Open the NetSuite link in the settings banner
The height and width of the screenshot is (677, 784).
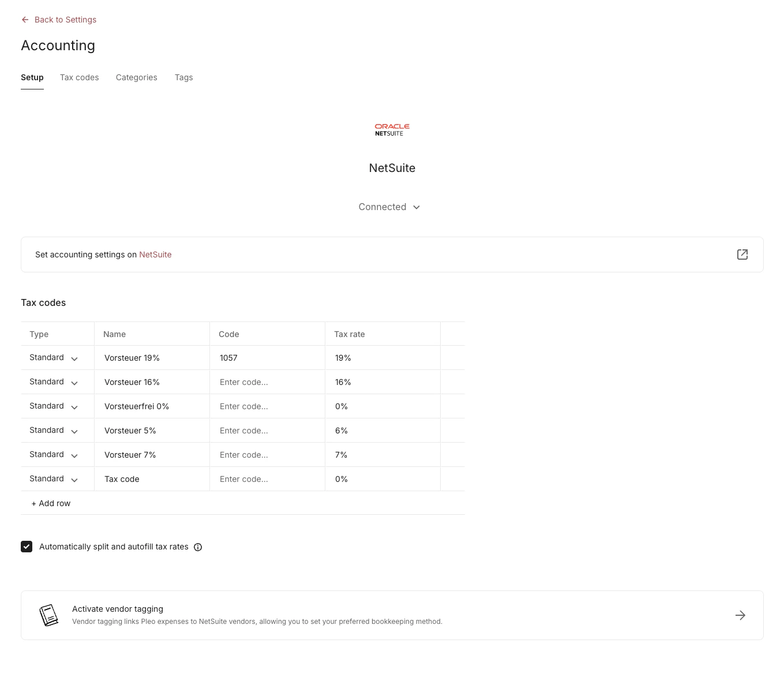coord(155,255)
